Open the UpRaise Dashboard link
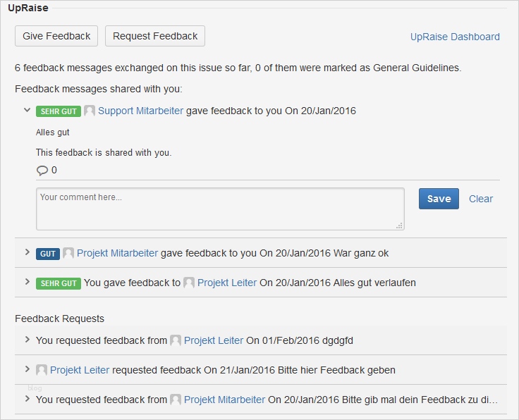The width and height of the screenshot is (519, 420). 455,37
